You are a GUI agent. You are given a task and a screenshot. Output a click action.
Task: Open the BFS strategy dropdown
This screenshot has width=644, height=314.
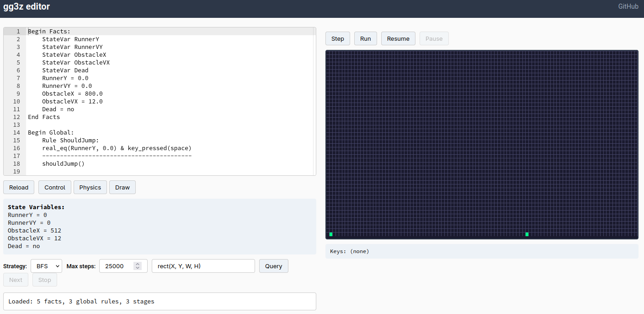tap(46, 266)
